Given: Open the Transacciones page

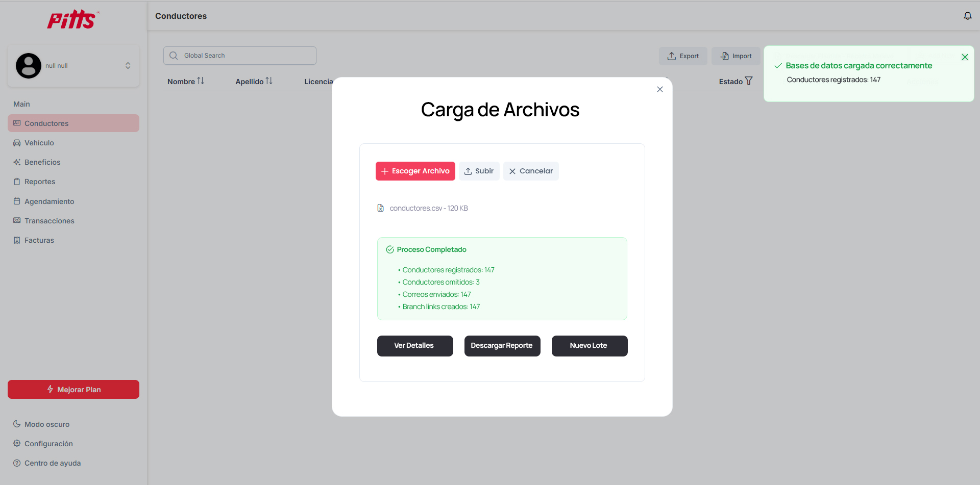Looking at the screenshot, I should [x=49, y=221].
